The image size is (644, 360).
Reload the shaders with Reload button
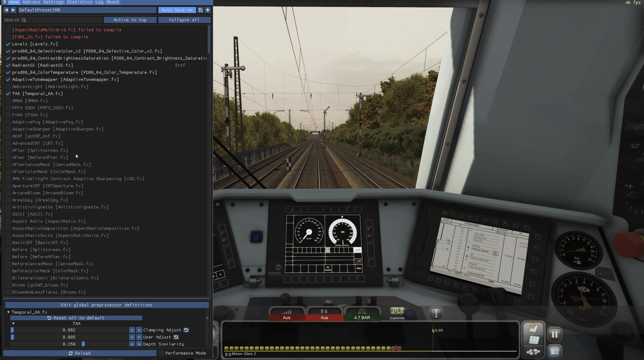80,353
